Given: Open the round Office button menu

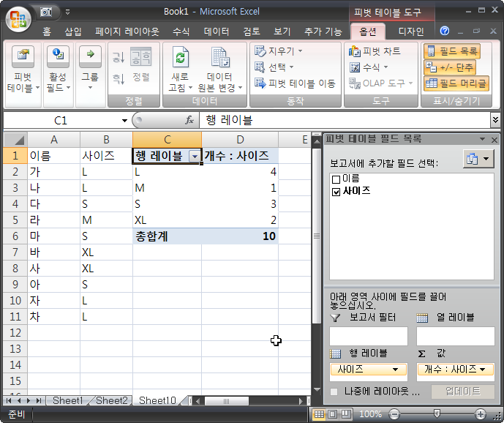Looking at the screenshot, I should [18, 20].
